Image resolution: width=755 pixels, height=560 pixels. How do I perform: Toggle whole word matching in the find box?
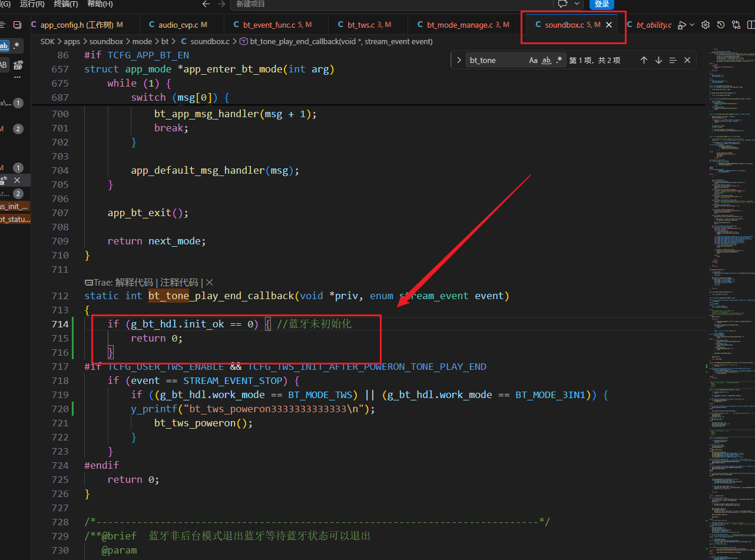[547, 60]
